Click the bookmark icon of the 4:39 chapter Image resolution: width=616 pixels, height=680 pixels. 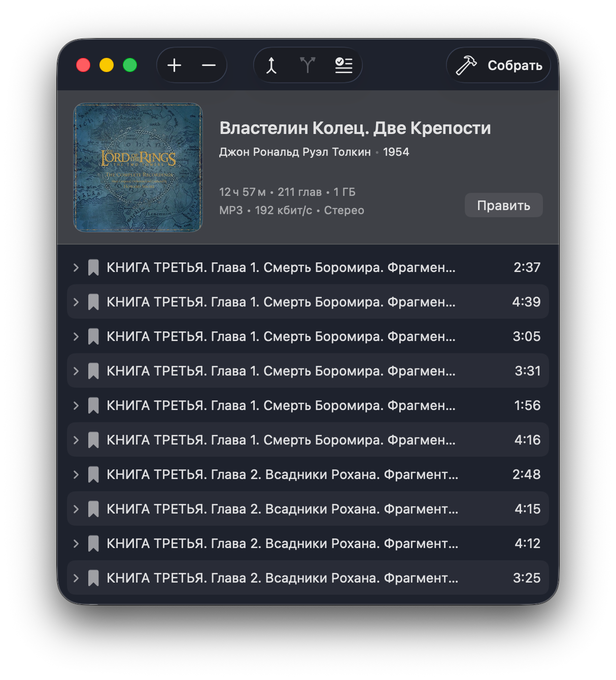click(93, 302)
